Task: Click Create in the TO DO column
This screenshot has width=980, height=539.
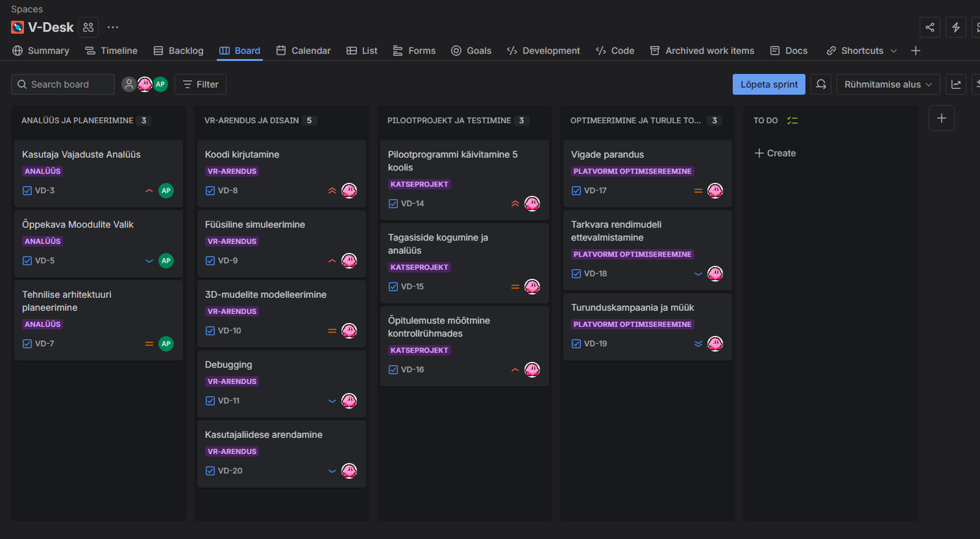Action: pos(776,153)
